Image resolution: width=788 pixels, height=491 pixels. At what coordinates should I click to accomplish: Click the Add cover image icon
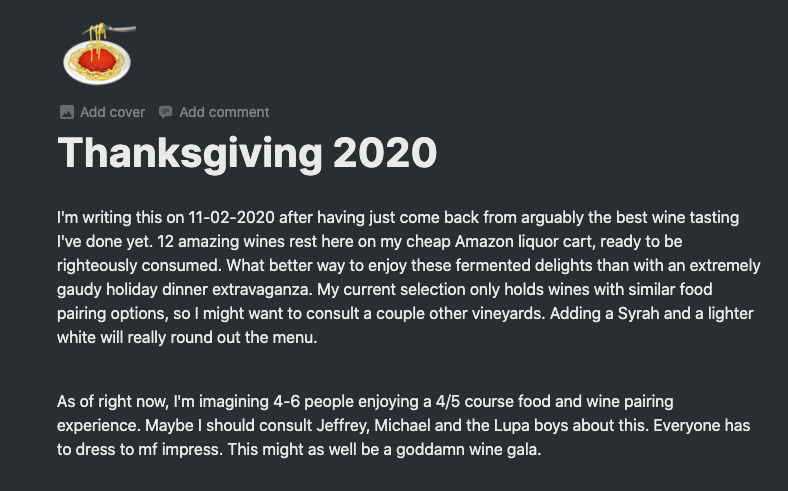(x=67, y=112)
